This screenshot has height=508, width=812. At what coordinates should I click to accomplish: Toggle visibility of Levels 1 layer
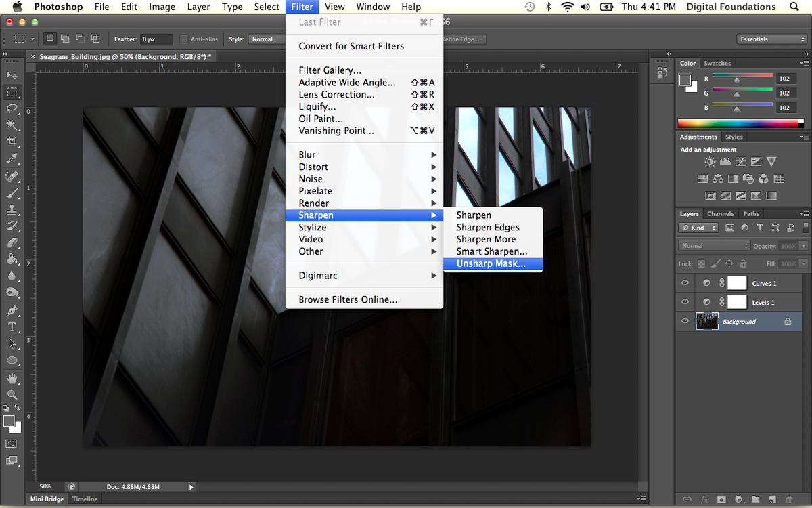coord(685,302)
